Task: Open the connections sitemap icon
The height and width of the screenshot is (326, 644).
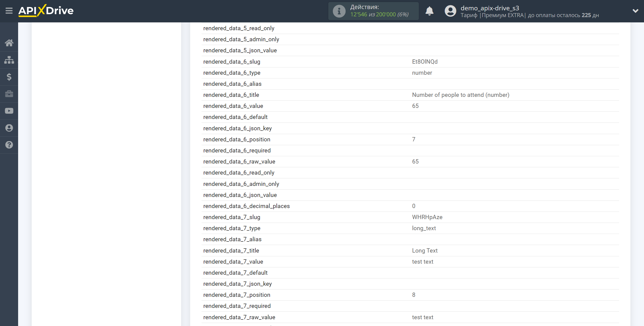Action: tap(9, 60)
